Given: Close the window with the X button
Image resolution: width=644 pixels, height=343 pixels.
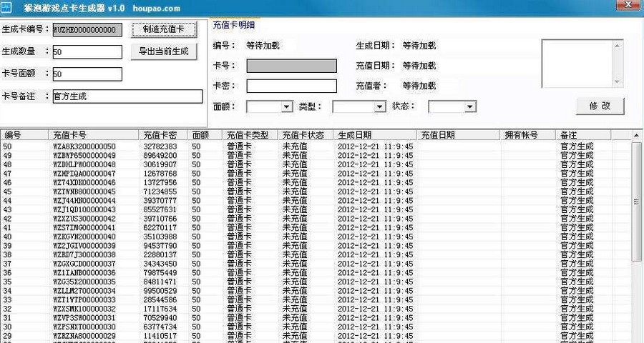Looking at the screenshot, I should click(x=628, y=4).
